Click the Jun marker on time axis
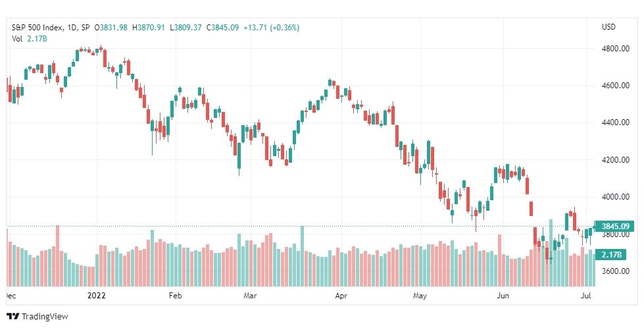Image resolution: width=644 pixels, height=328 pixels. point(503,296)
